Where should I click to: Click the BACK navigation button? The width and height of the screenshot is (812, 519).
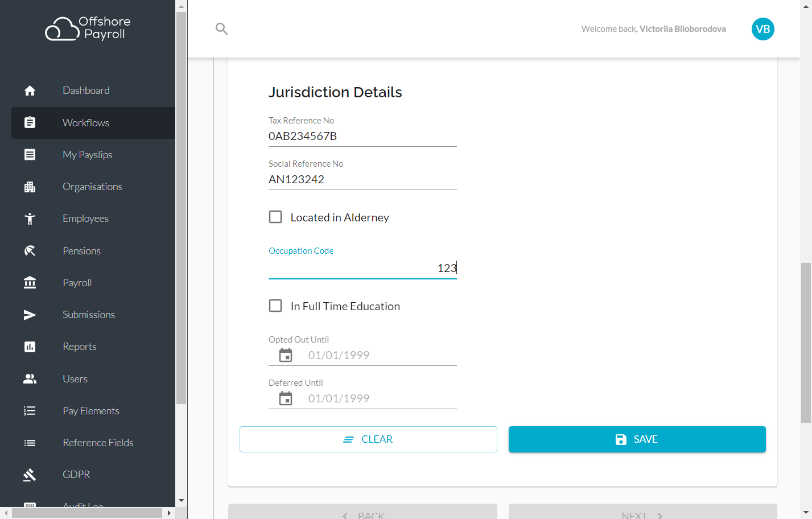coord(362,512)
